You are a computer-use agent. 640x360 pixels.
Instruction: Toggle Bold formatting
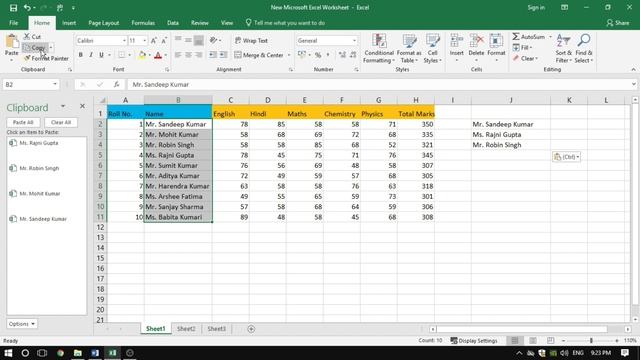81,55
